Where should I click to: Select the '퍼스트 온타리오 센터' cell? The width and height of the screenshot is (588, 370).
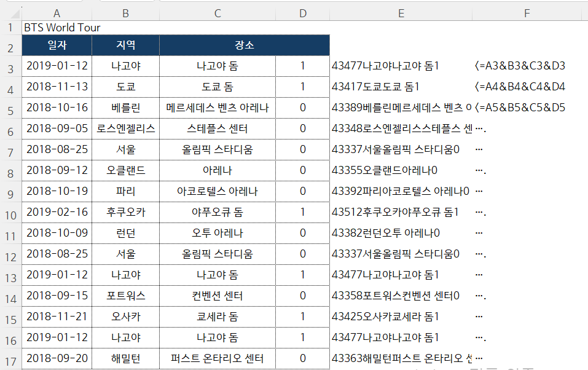click(218, 358)
